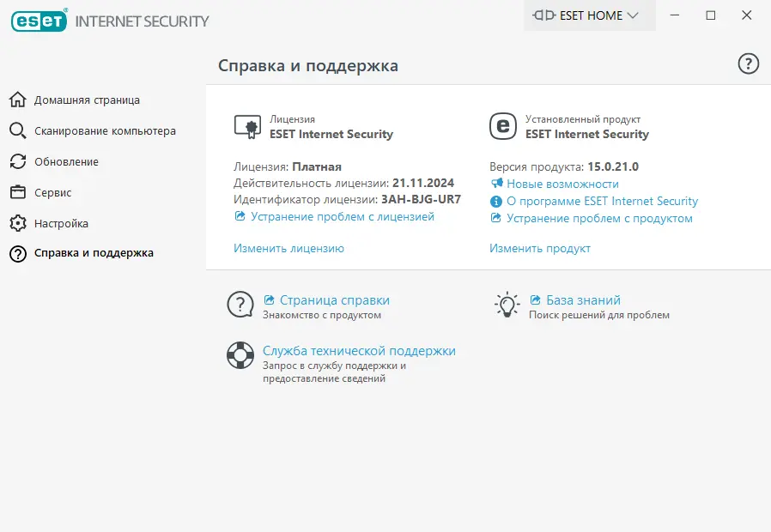Click the info icon beside О программе
The width and height of the screenshot is (771, 532).
click(496, 202)
